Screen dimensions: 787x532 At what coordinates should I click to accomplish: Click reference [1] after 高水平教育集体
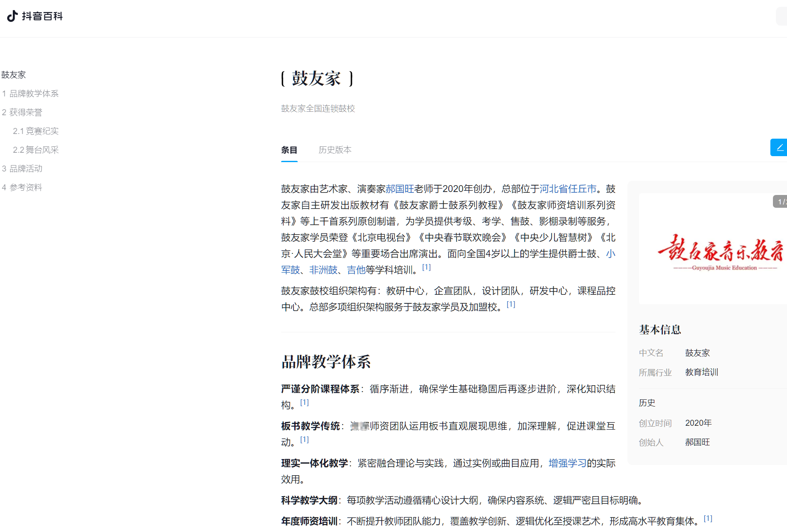point(708,518)
